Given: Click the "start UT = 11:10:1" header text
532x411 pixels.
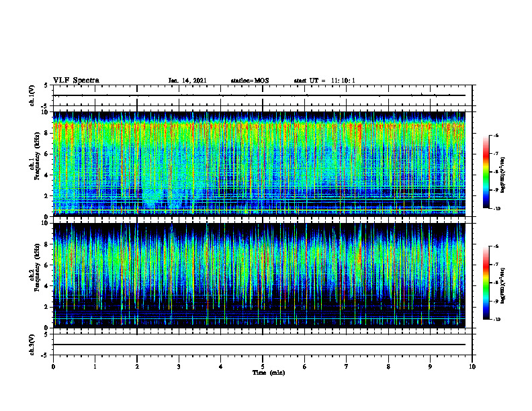Looking at the screenshot, I should pos(324,81).
